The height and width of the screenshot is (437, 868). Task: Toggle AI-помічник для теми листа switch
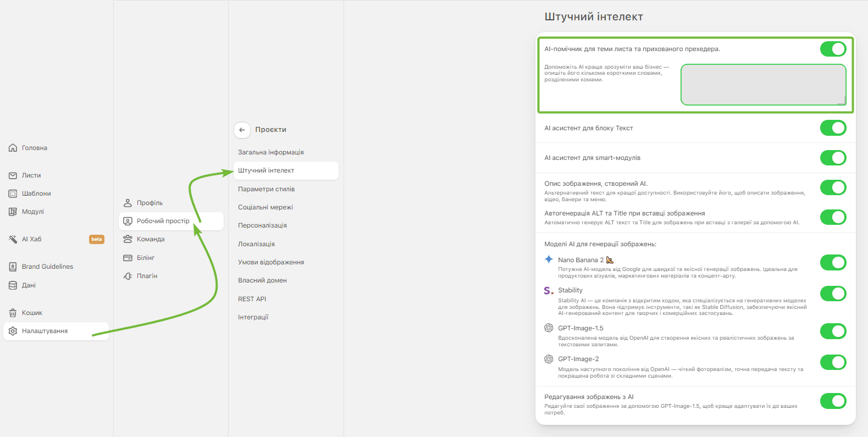tap(833, 49)
